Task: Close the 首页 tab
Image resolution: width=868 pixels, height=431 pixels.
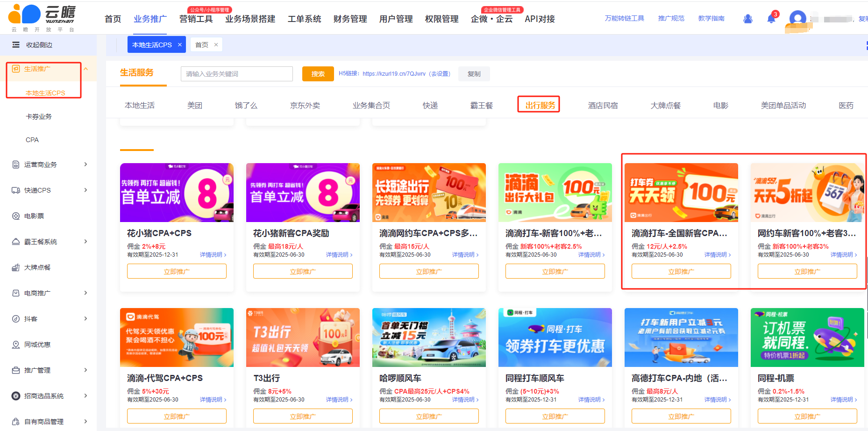Action: coord(216,45)
